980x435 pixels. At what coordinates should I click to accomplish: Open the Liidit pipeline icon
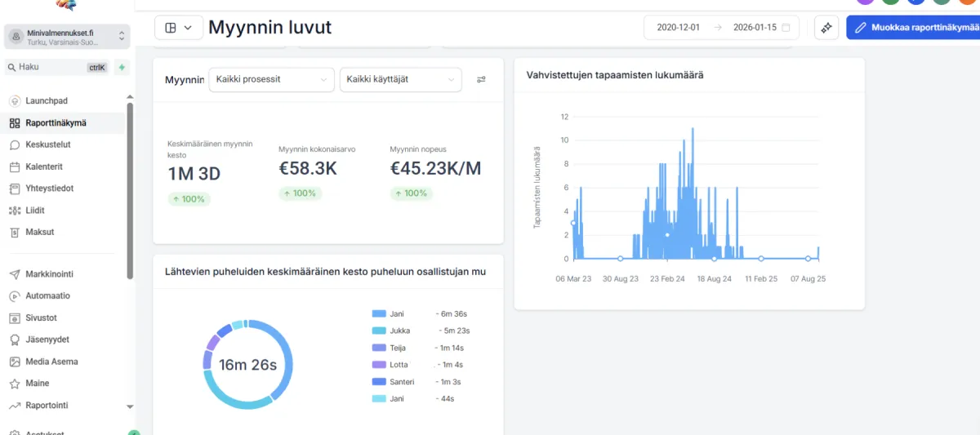[x=15, y=210]
